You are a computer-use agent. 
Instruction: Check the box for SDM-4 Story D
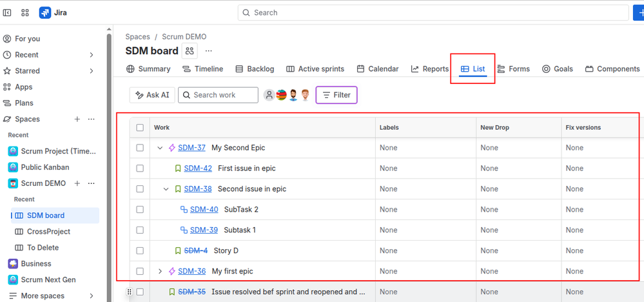(x=140, y=250)
